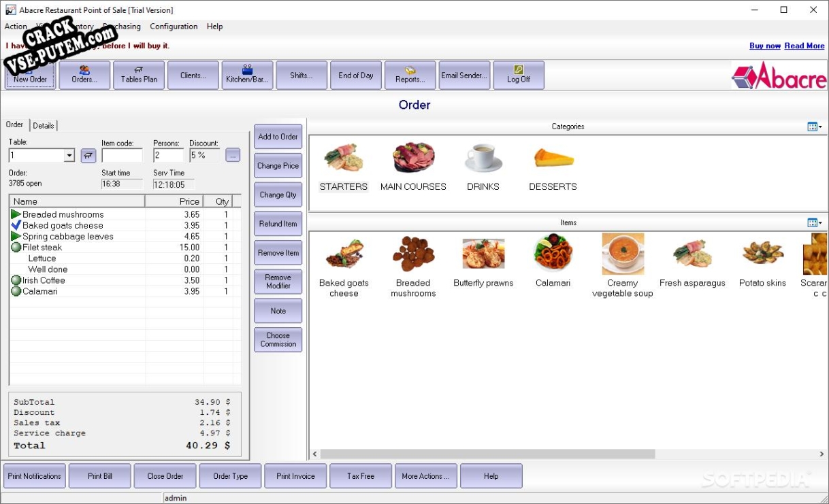Sort order list by Price column header
This screenshot has width=829, height=504.
174,201
